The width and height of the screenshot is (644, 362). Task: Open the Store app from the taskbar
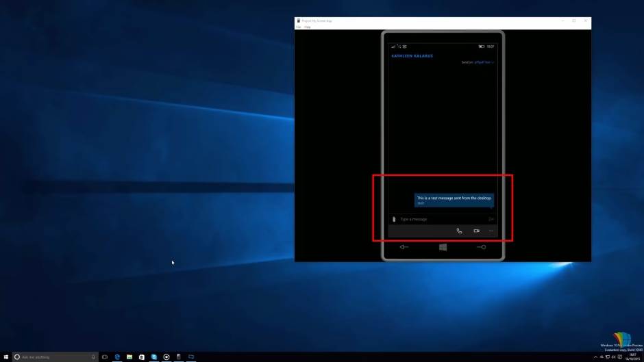coord(142,357)
